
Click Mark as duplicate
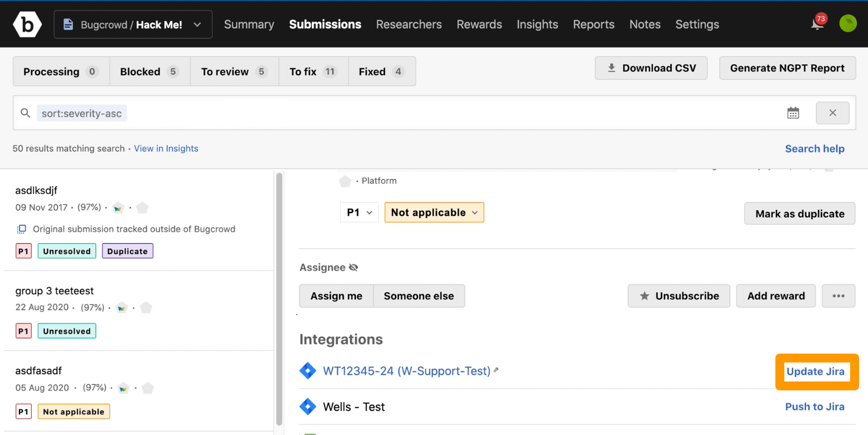(x=799, y=214)
